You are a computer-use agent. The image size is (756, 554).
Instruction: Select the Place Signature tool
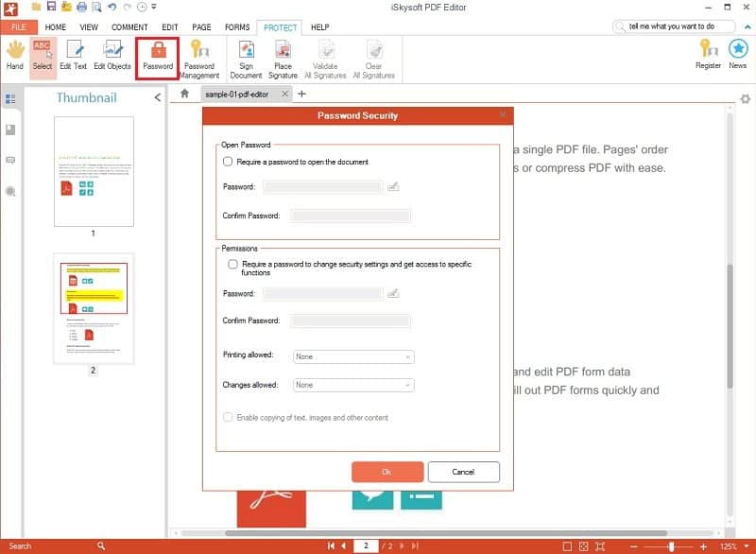pyautogui.click(x=283, y=57)
